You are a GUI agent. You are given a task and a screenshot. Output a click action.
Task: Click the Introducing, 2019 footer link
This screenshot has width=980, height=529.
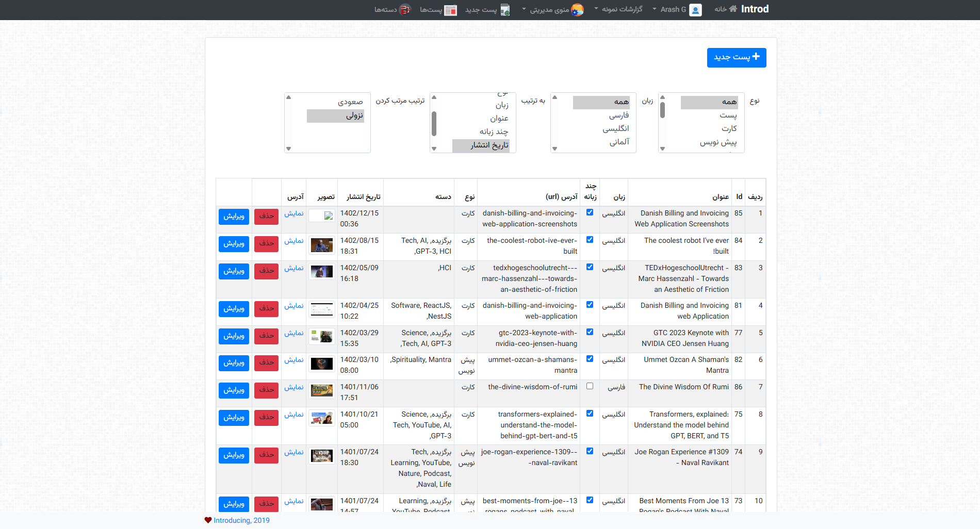pyautogui.click(x=241, y=520)
